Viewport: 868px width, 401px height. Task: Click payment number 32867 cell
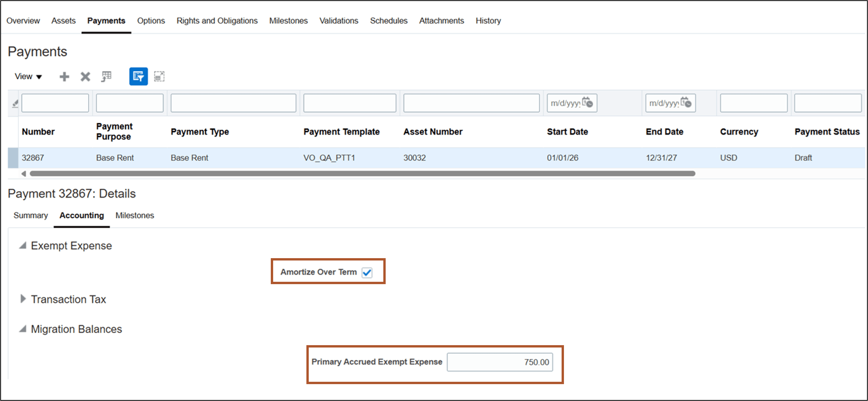tap(33, 158)
